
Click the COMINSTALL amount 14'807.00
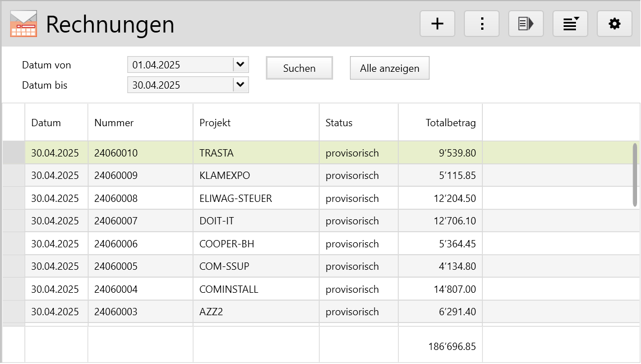coord(454,289)
